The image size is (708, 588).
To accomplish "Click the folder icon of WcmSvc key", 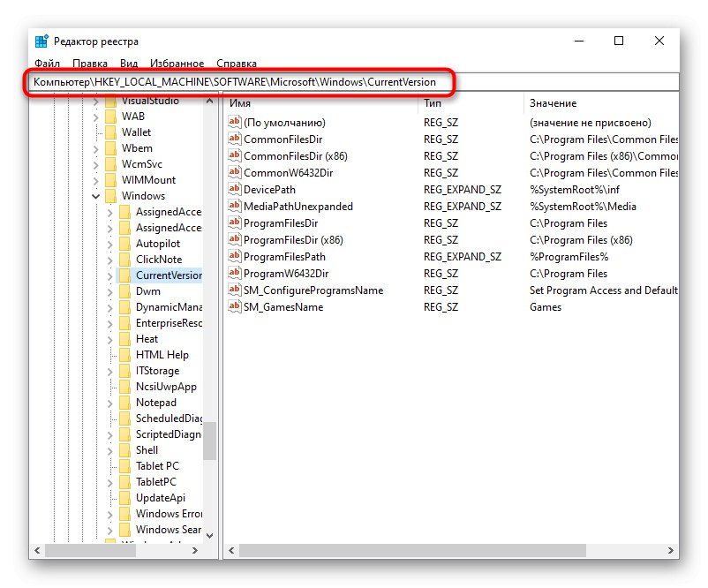I will tap(110, 164).
